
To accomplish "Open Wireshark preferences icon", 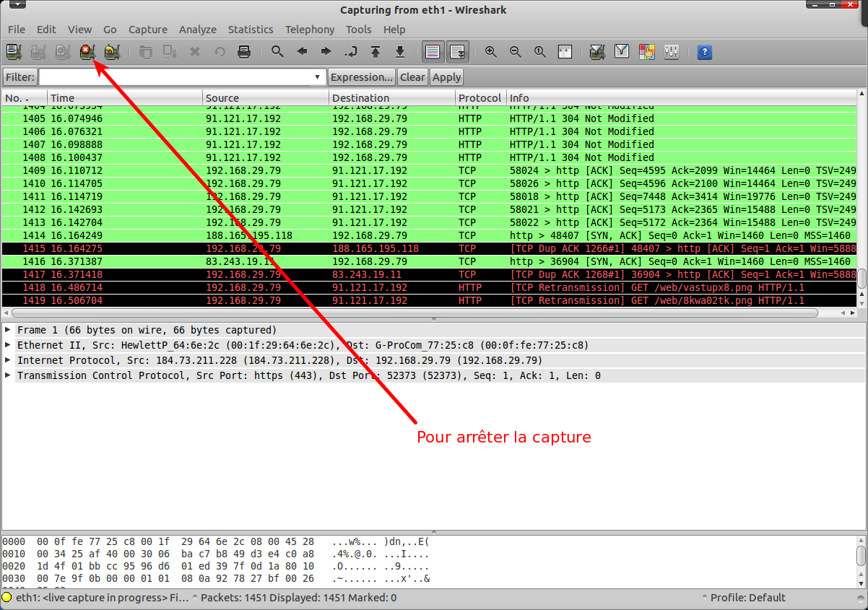I will [671, 52].
